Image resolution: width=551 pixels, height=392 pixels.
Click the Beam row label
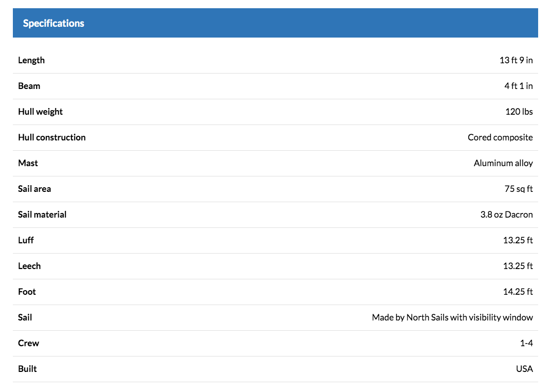tap(29, 86)
